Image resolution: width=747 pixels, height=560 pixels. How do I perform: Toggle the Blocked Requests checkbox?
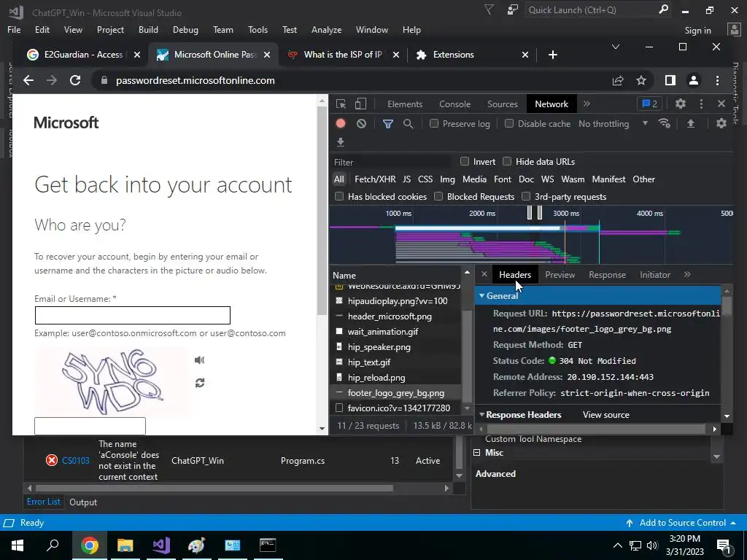click(x=438, y=197)
